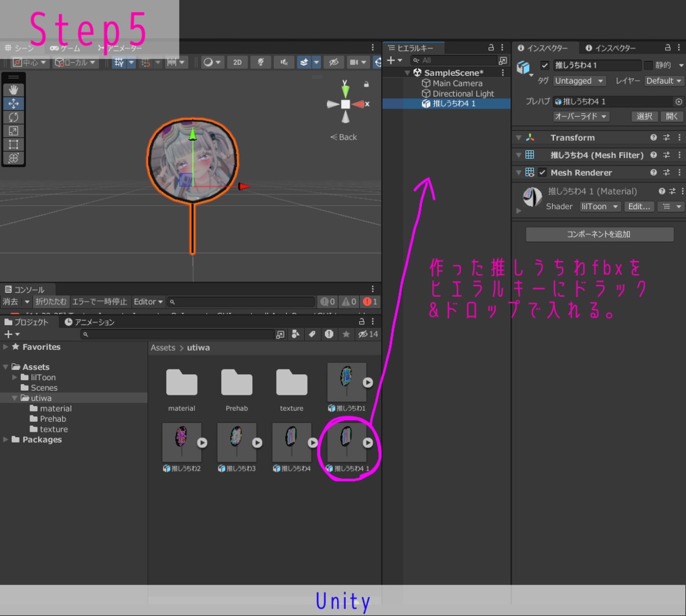The height and width of the screenshot is (616, 686).
Task: Toggle grid visibility icon
Action: (119, 62)
